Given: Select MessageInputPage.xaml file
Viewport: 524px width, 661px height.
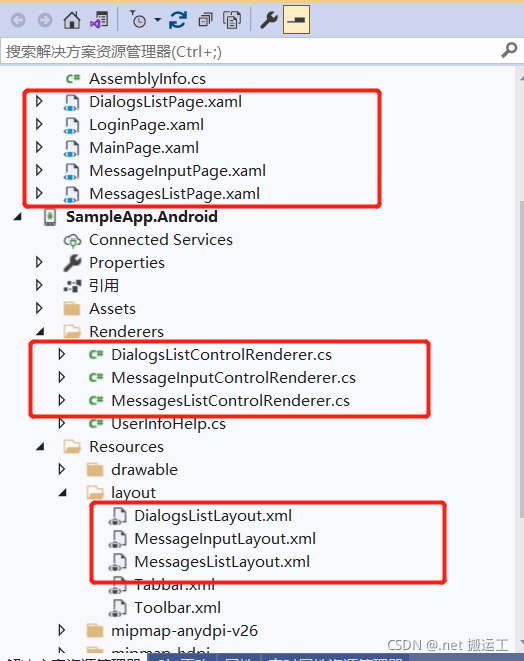Looking at the screenshot, I should tap(177, 171).
